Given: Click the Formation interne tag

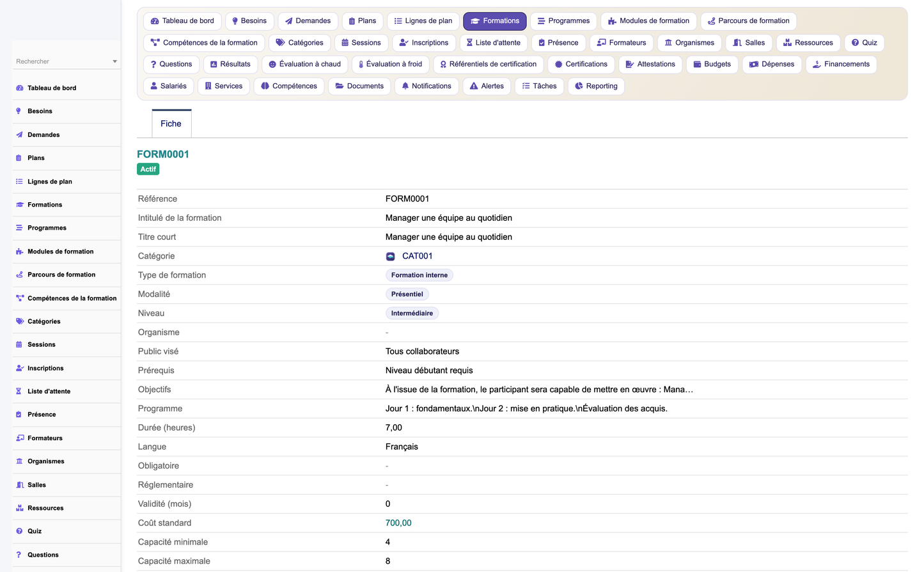Looking at the screenshot, I should click(x=419, y=275).
